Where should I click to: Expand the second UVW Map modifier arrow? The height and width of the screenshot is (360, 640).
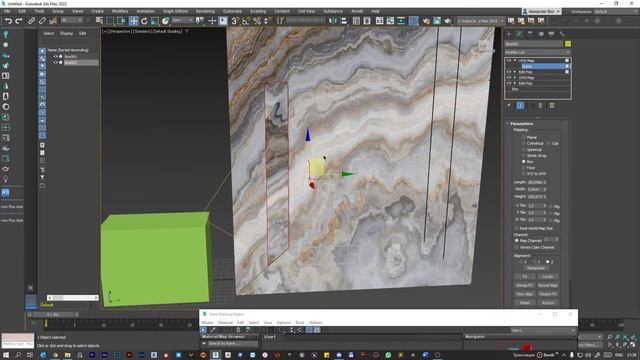(x=515, y=78)
